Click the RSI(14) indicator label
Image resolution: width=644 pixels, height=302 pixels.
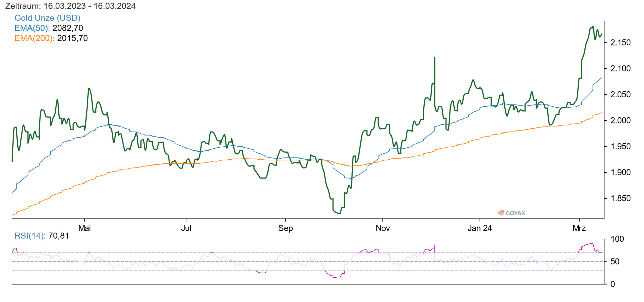(x=30, y=236)
